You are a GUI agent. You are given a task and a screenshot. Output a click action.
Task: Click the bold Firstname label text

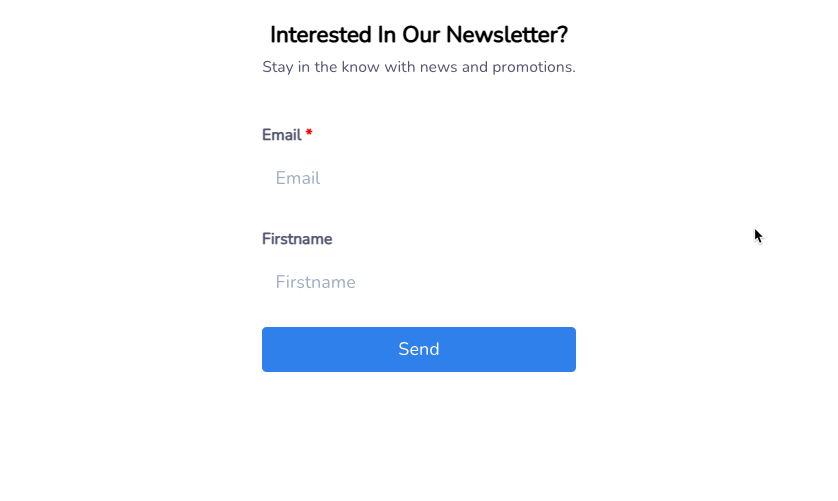point(297,239)
